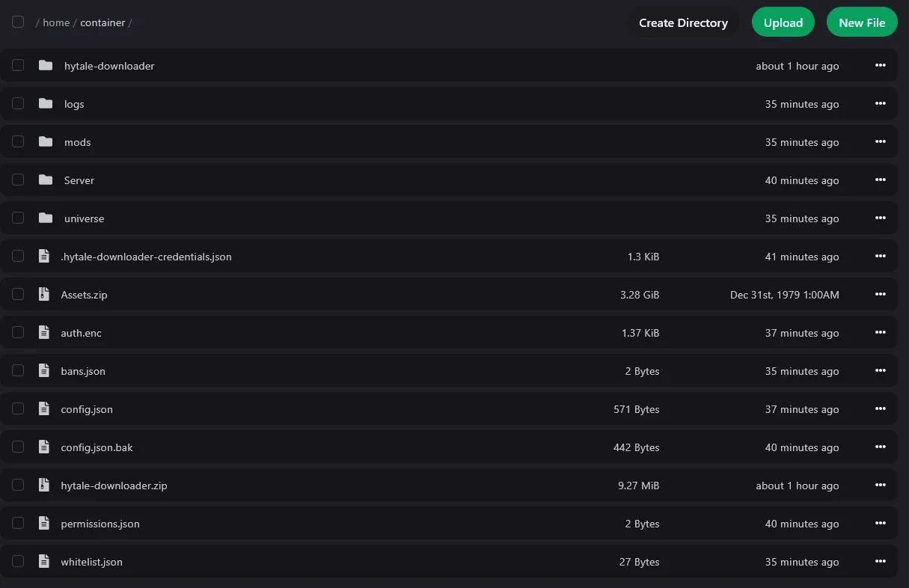Go to the home breadcrumb
The image size is (909, 588).
(x=56, y=22)
